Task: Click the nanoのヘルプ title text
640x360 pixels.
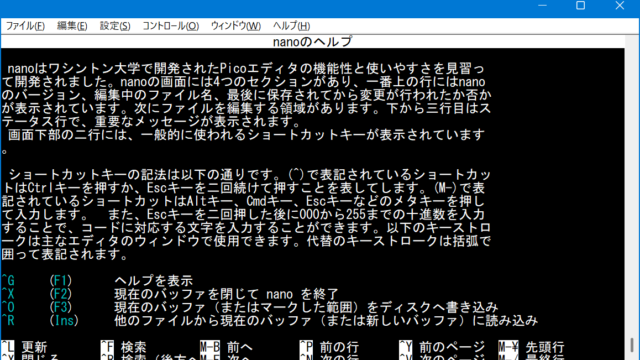Action: coord(312,42)
